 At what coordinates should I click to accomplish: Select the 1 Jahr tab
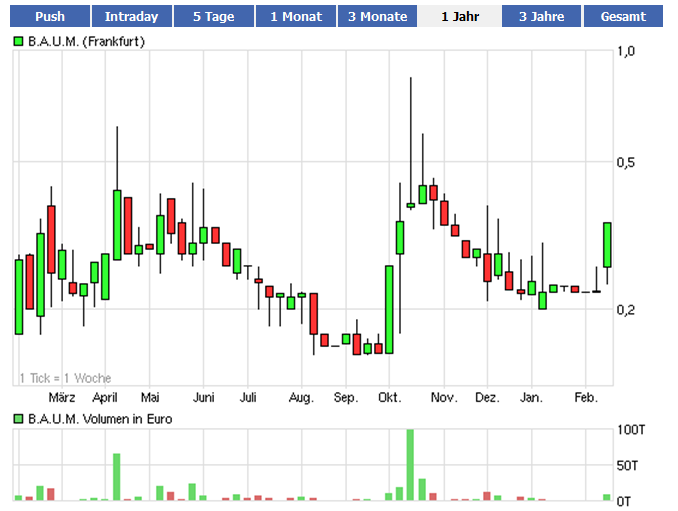click(x=460, y=16)
